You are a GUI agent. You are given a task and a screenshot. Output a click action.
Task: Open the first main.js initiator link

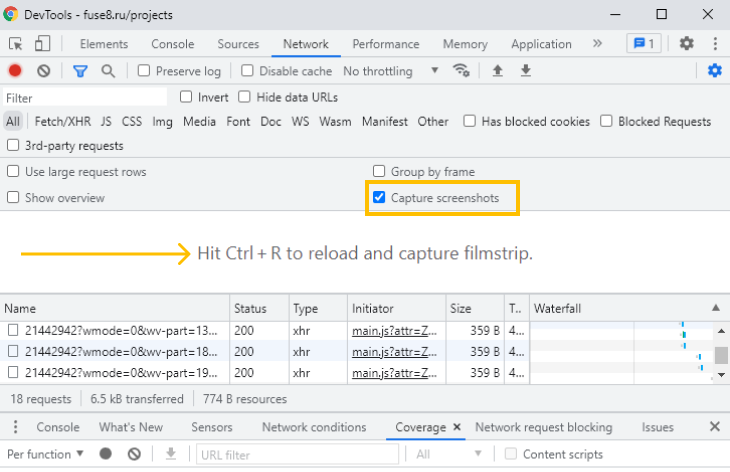point(394,329)
